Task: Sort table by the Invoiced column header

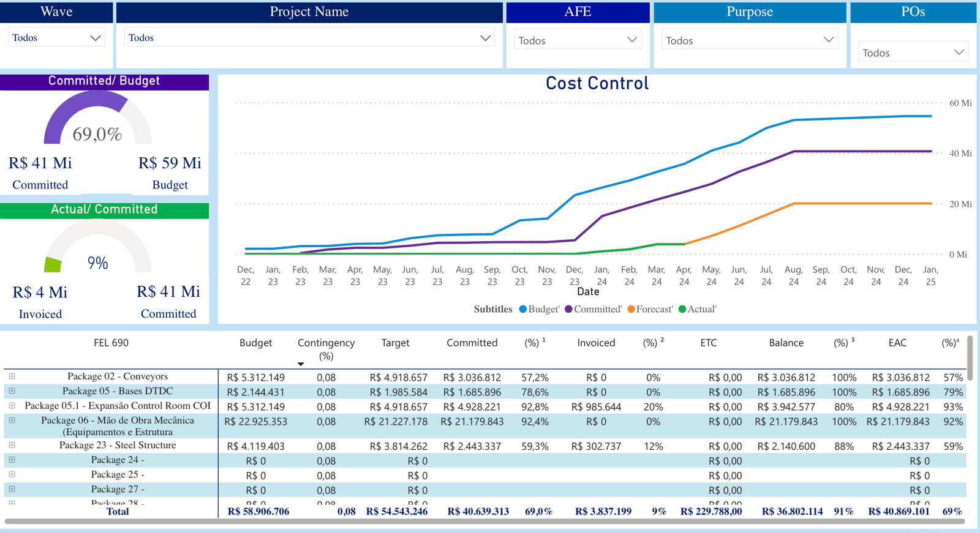Action: [596, 343]
